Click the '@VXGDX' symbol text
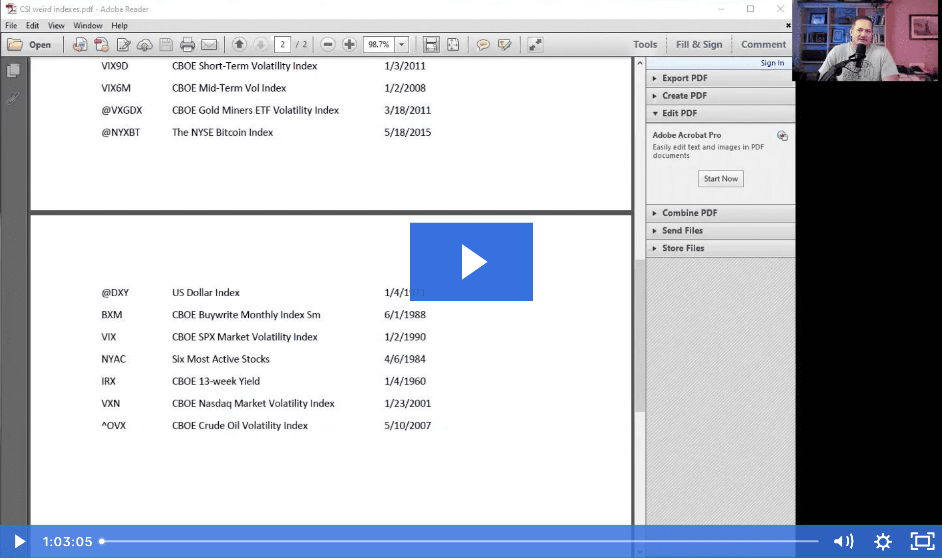This screenshot has height=560, width=942. pyautogui.click(x=122, y=110)
